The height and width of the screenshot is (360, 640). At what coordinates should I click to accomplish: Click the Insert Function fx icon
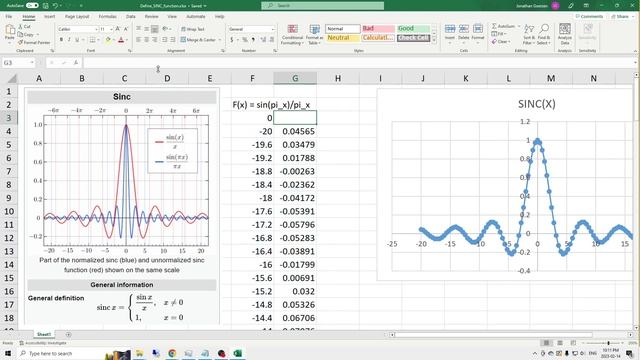point(76,63)
